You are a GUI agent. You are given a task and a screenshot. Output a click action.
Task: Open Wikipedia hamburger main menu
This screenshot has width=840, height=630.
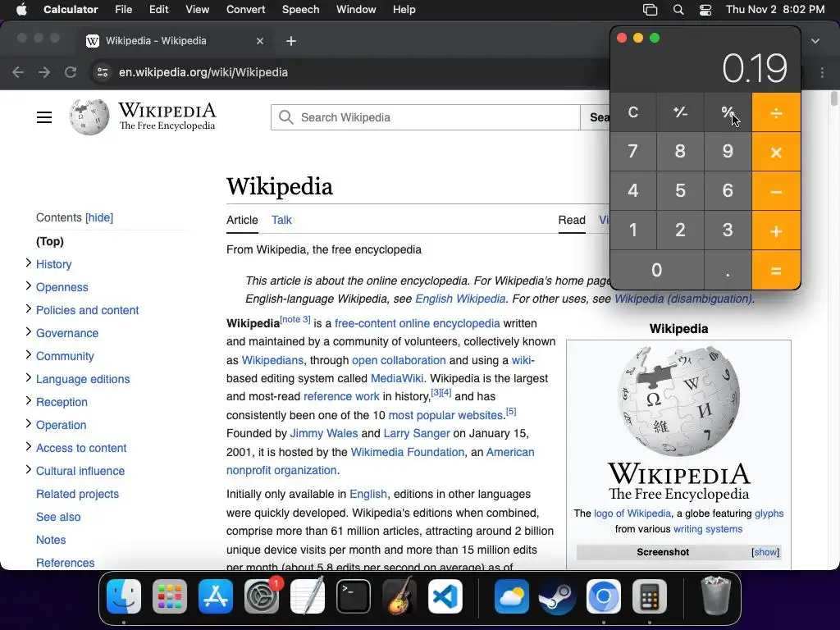point(44,117)
